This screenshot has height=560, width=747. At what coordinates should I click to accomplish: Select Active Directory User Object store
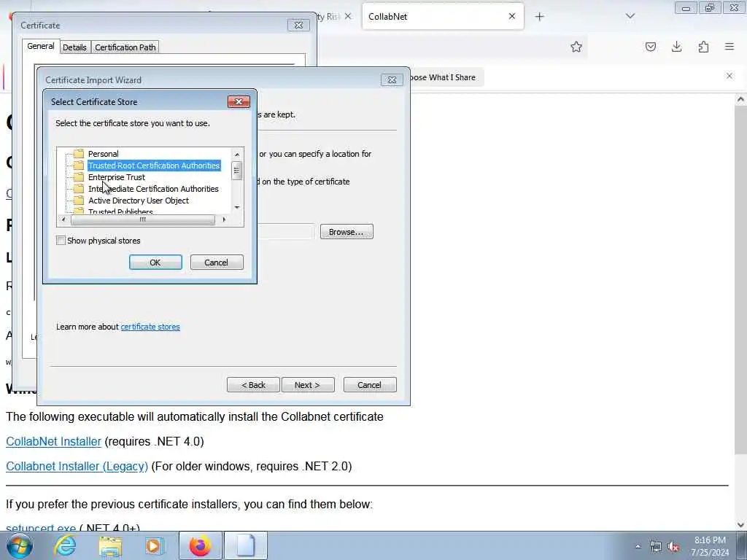tap(138, 201)
